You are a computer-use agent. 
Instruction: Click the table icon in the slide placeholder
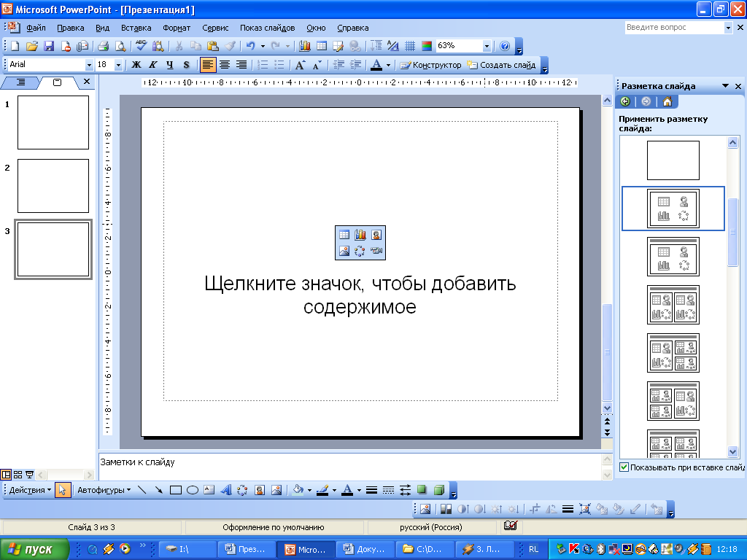pyautogui.click(x=344, y=235)
